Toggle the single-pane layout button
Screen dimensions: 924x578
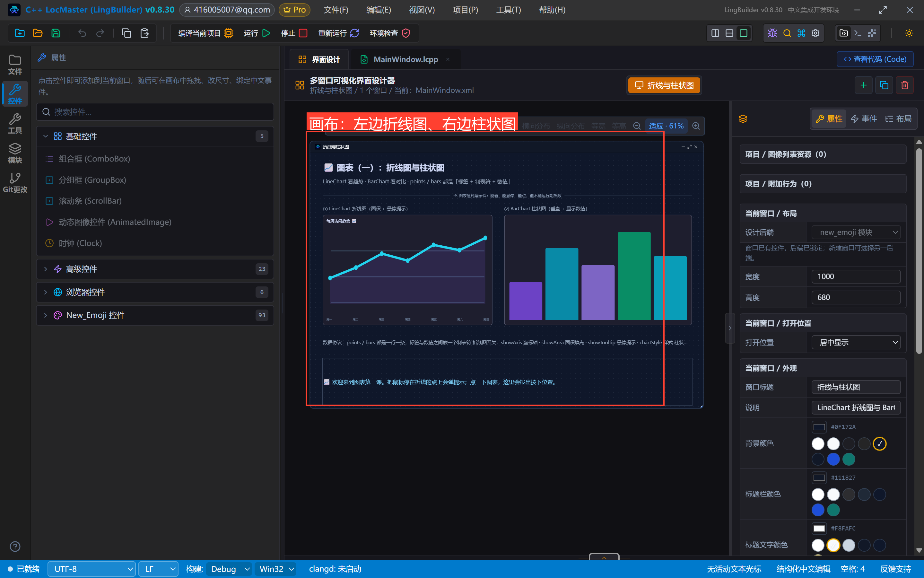tap(743, 33)
